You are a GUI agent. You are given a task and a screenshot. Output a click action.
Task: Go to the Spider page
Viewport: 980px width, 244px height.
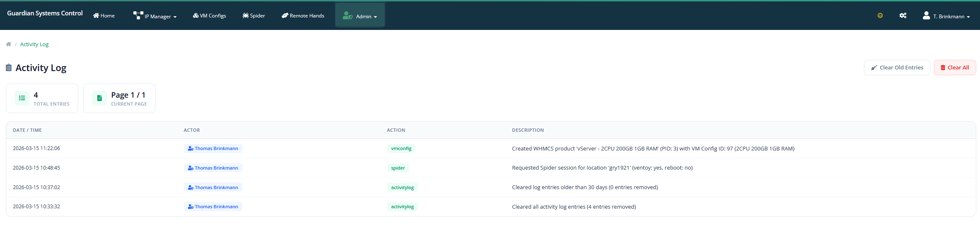pos(254,16)
